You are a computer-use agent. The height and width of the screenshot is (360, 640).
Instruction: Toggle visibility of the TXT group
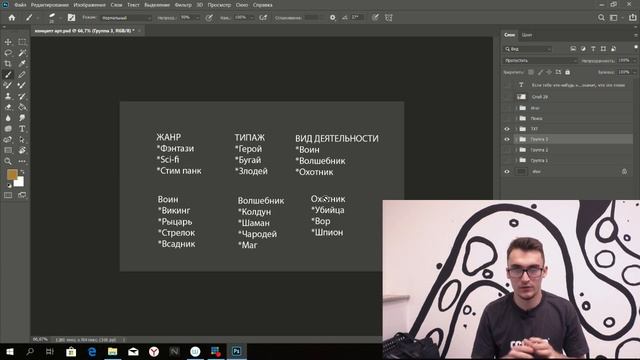point(507,129)
